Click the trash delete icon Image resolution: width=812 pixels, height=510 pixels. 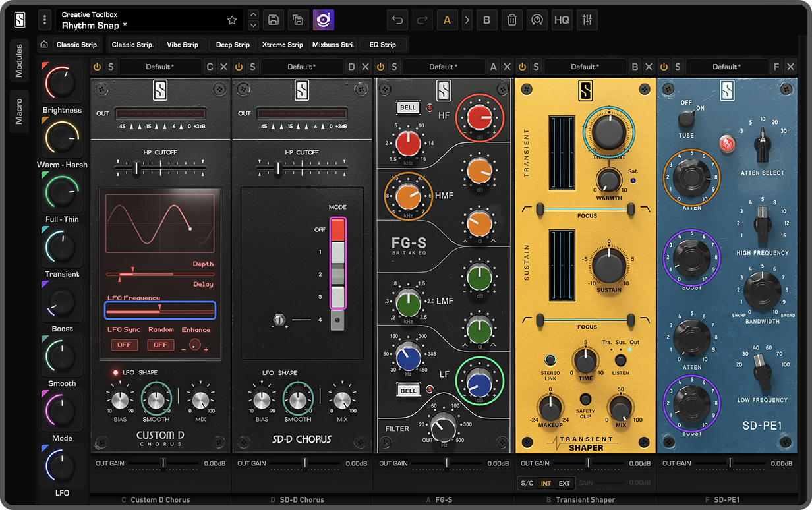[512, 20]
